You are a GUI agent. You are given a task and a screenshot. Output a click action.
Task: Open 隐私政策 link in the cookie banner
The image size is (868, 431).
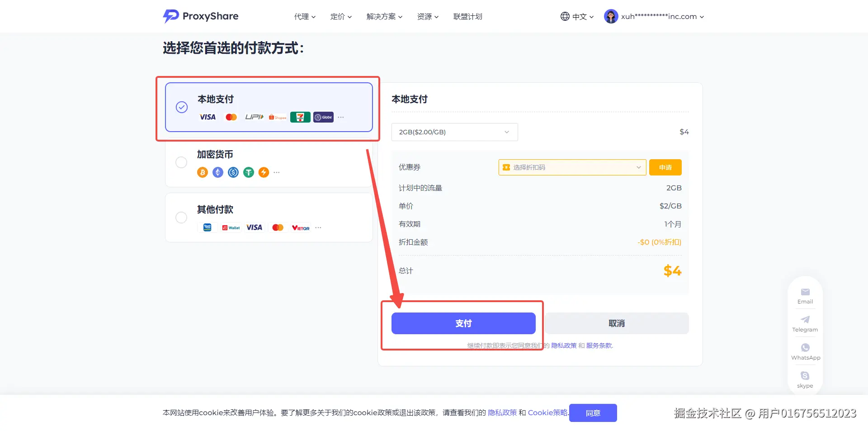pos(502,413)
